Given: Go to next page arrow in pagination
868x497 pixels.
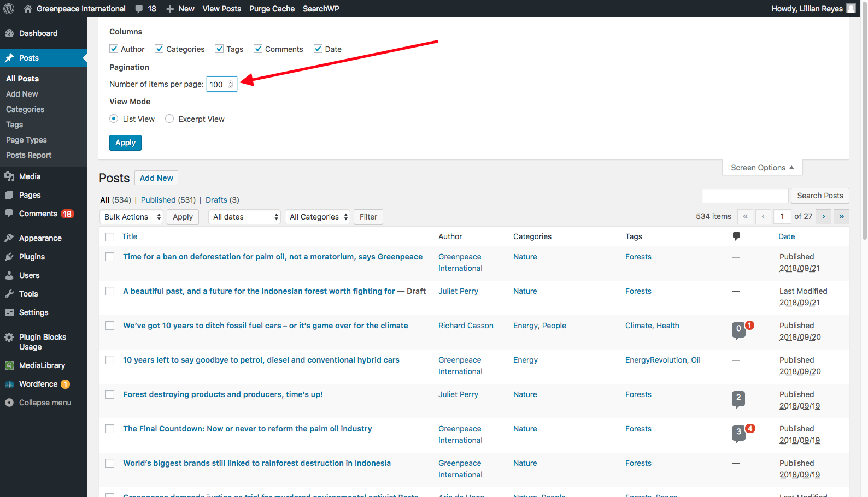Looking at the screenshot, I should 824,217.
